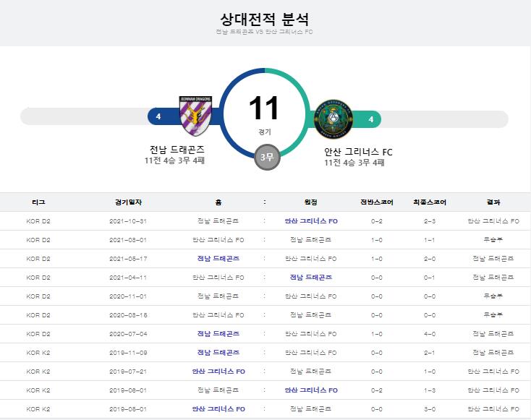Open home team 전남 드래곤즈 in 2021-06-17 row
Screen dimensions: 531x420
pyautogui.click(x=218, y=259)
